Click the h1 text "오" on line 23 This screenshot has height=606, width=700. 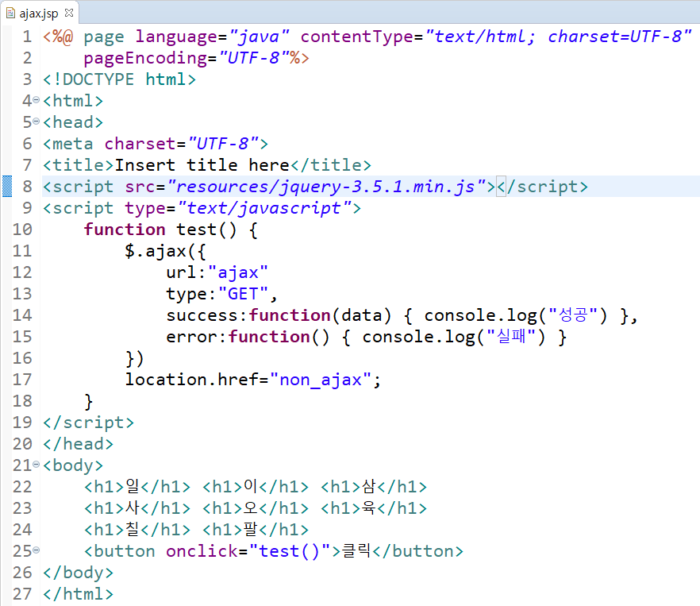(x=251, y=508)
